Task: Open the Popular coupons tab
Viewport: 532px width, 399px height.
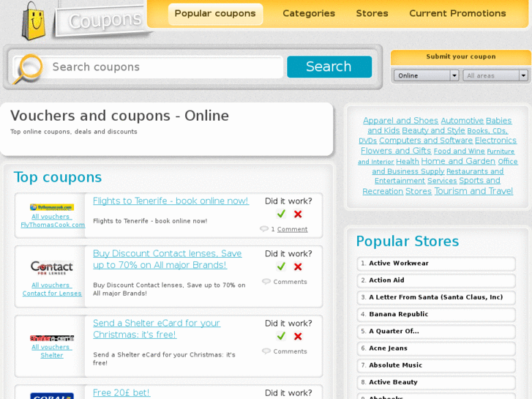Action: (215, 14)
